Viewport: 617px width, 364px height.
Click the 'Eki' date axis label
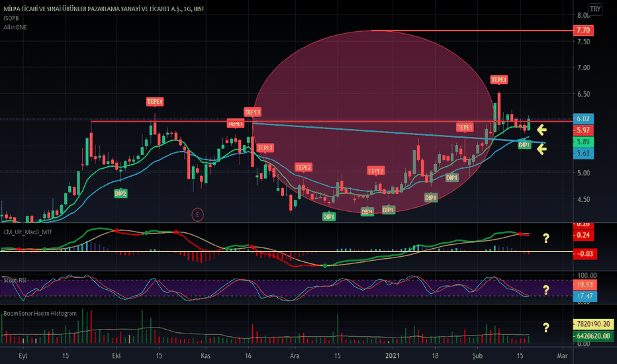coord(116,356)
